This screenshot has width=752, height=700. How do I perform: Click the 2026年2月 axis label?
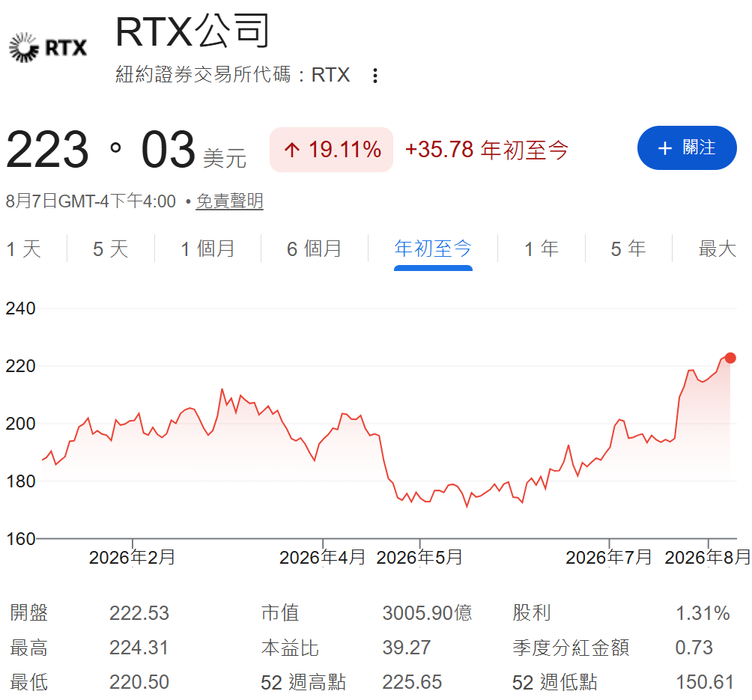132,557
